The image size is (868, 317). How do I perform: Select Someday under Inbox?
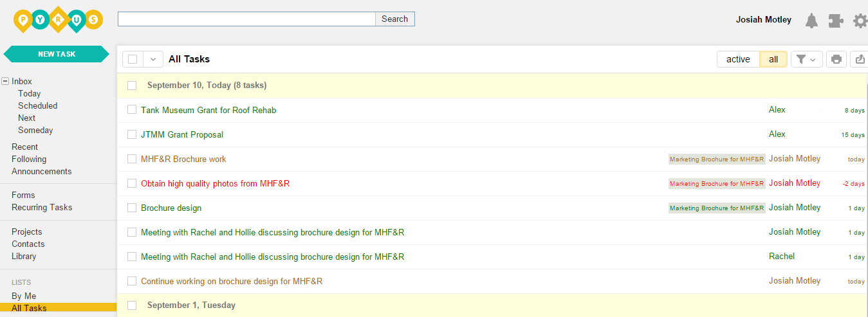pos(35,130)
